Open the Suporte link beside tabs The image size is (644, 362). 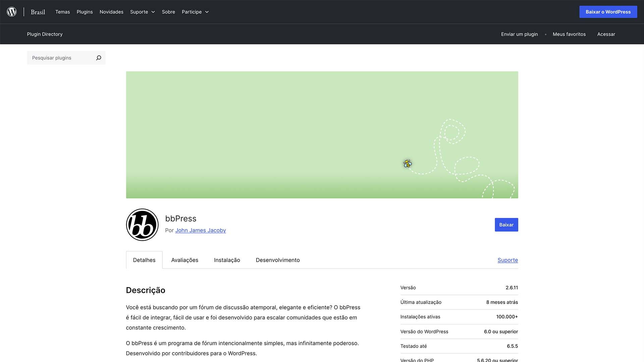(507, 260)
